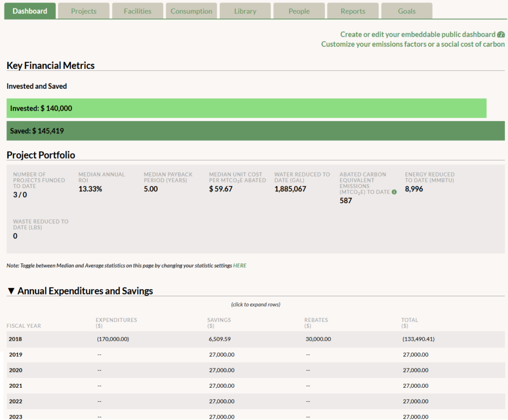Click the info icon beside Abated Carbon
The image size is (508, 420).
(394, 192)
